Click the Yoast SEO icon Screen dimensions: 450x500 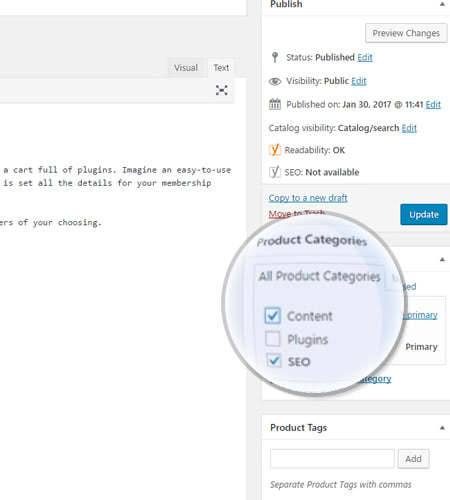[274, 172]
